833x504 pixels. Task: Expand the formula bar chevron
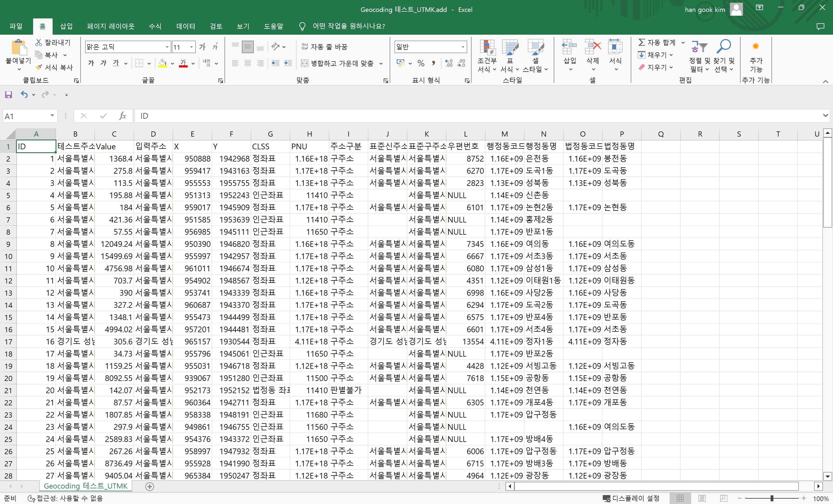(825, 115)
